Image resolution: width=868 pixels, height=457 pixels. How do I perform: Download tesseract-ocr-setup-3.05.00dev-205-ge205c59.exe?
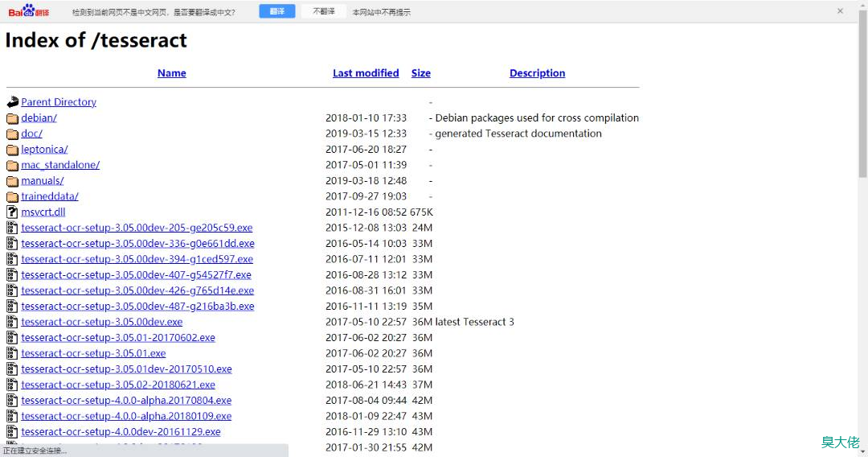[x=137, y=228]
